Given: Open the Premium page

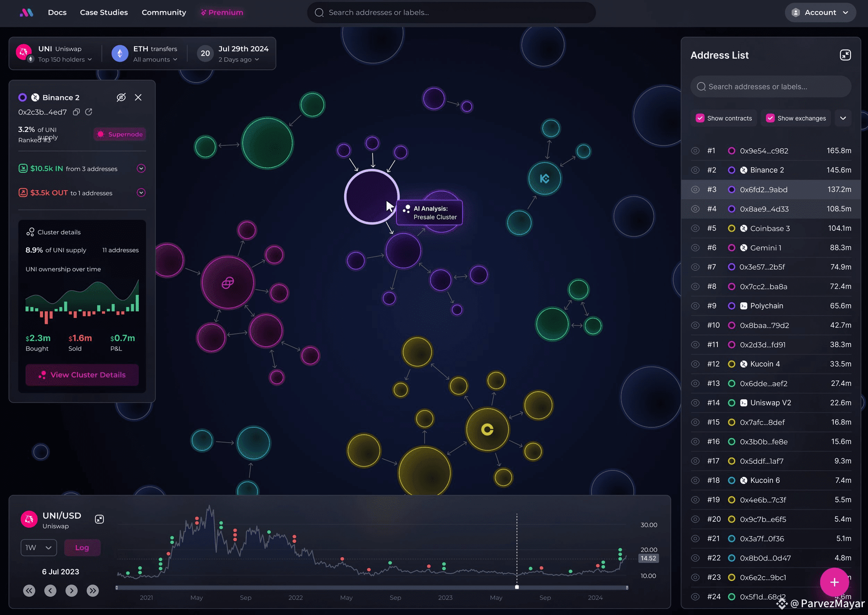Looking at the screenshot, I should pos(222,13).
